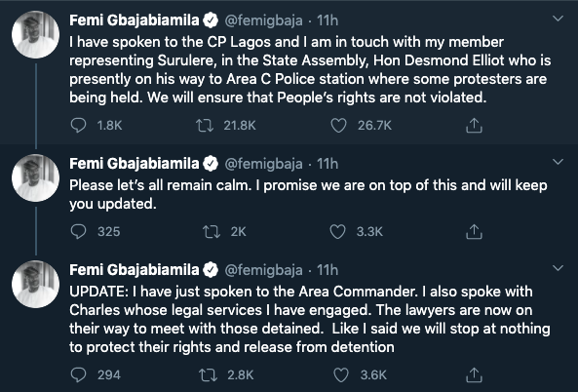Like the UPDATE tweet with 3.6K likes
The height and width of the screenshot is (392, 578).
point(341,375)
